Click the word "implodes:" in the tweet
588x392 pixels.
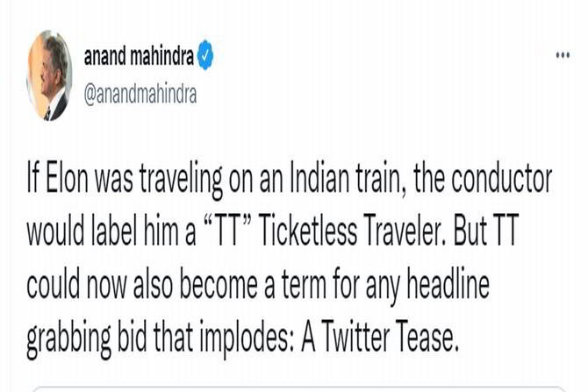point(247,337)
